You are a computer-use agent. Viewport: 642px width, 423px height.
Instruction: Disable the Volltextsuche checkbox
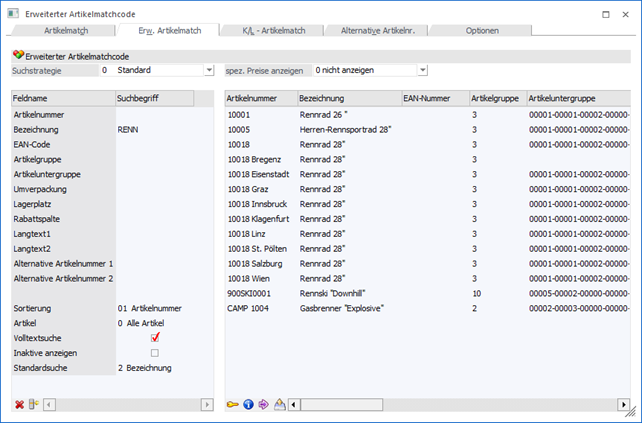click(155, 338)
